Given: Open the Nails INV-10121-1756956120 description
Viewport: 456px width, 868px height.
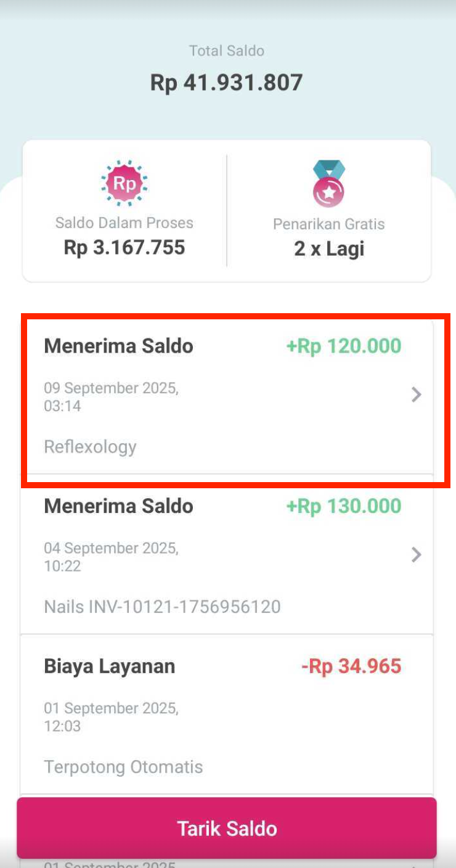Looking at the screenshot, I should [162, 607].
